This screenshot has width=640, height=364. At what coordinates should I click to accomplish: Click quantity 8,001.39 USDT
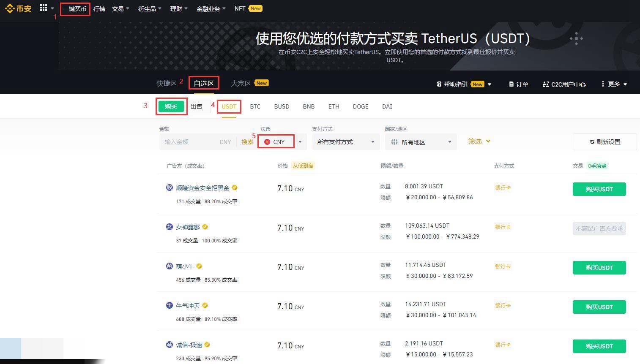(424, 186)
